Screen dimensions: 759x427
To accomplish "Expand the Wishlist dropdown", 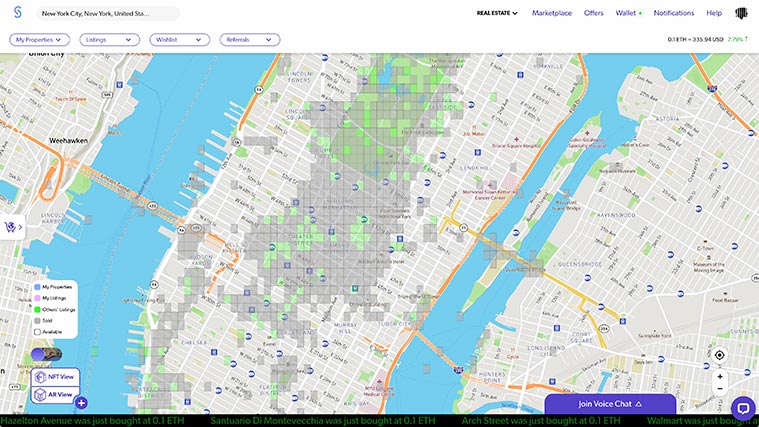I will (180, 40).
